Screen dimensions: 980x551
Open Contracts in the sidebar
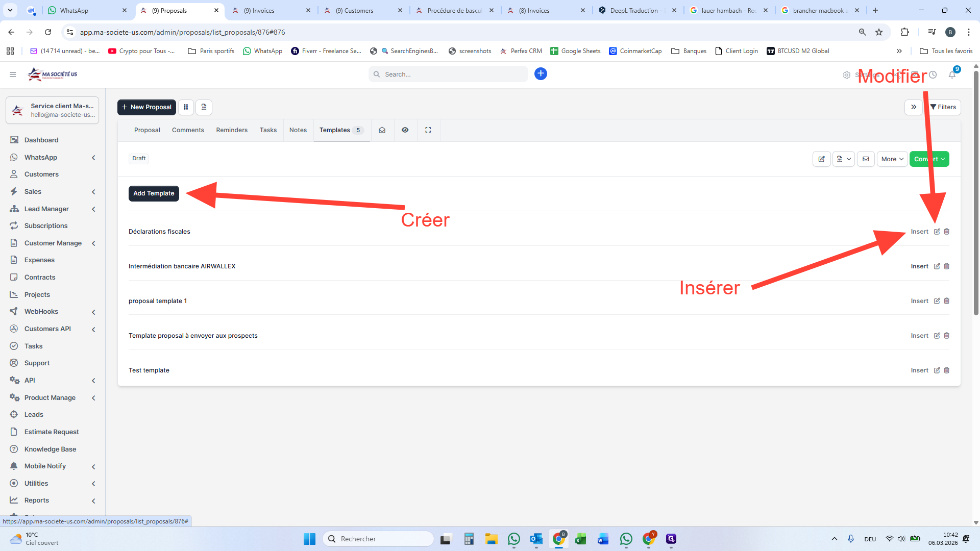(x=40, y=278)
